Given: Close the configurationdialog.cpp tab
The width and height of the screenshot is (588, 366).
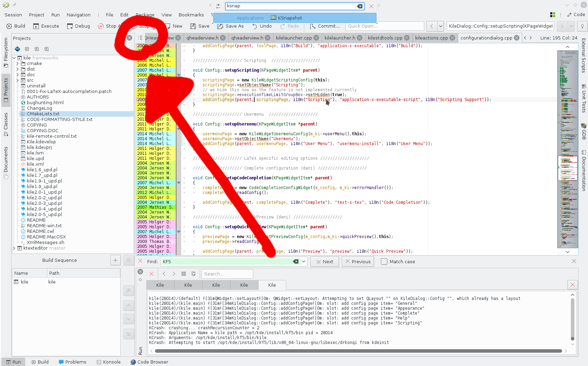Looking at the screenshot, I should [517, 38].
